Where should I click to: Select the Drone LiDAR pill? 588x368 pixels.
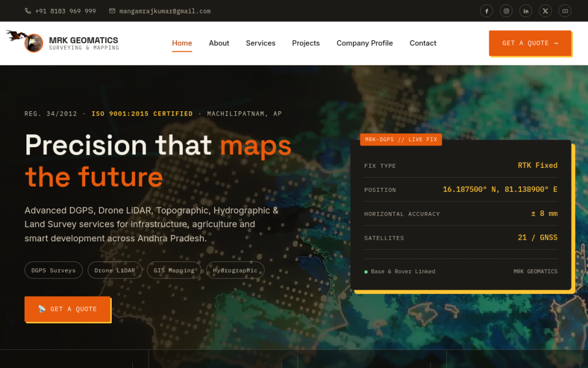pos(115,270)
